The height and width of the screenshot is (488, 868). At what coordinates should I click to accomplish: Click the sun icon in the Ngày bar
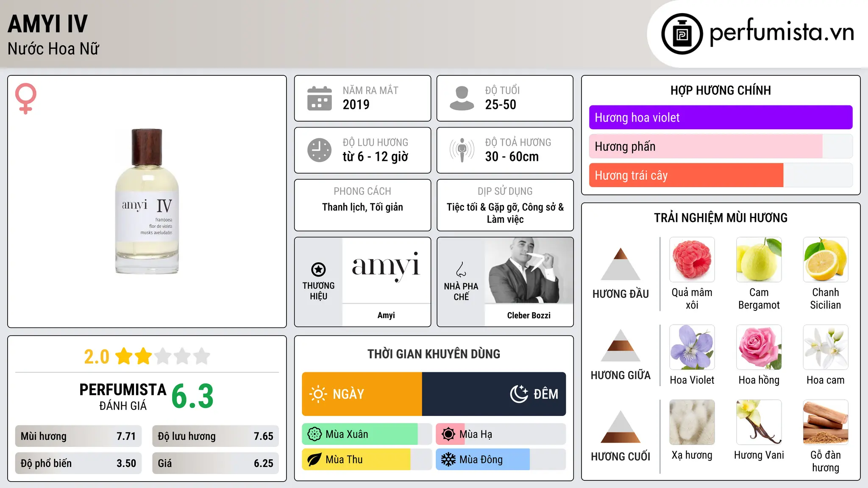coord(318,394)
